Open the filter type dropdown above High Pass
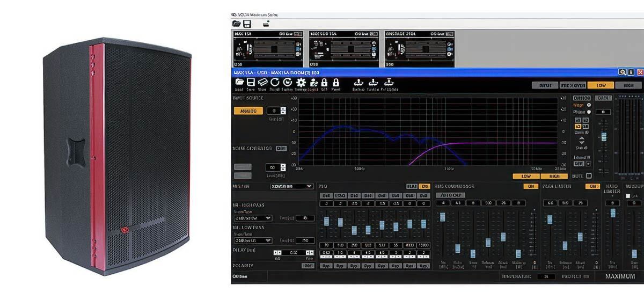Screen dimensions: 644x300 point(292,186)
